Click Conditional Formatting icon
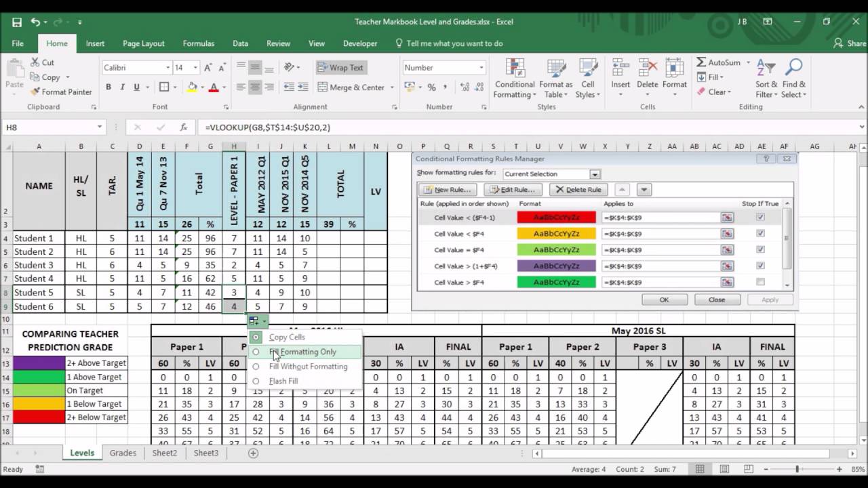The width and height of the screenshot is (868, 488). click(515, 78)
